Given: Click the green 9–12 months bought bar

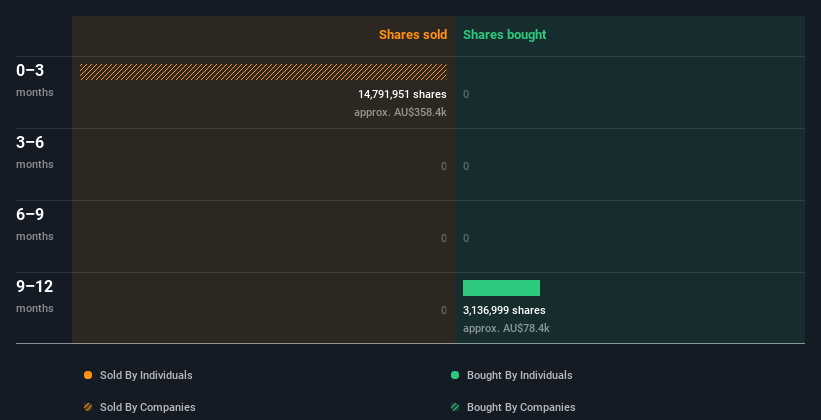Looking at the screenshot, I should click(x=501, y=288).
